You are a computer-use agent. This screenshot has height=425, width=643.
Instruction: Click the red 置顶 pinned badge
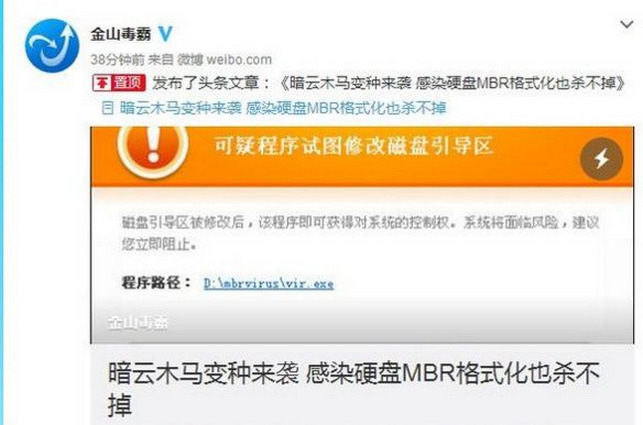[119, 83]
